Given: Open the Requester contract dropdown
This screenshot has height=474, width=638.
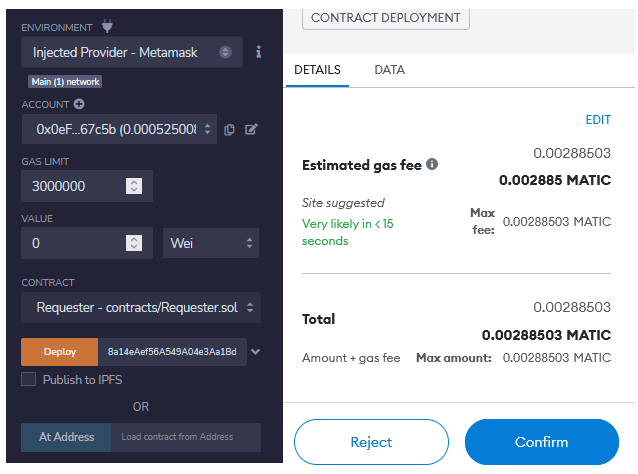Looking at the screenshot, I should coord(141,308).
